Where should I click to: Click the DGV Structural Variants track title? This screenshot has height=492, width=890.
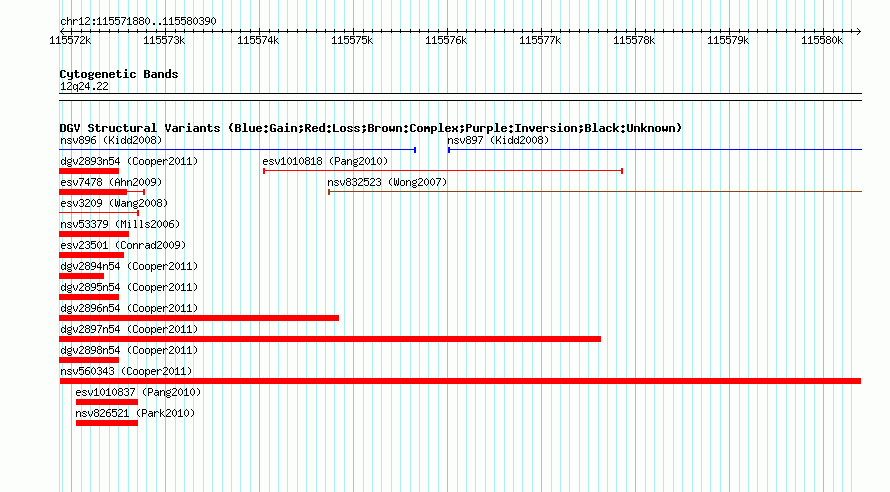click(x=371, y=128)
